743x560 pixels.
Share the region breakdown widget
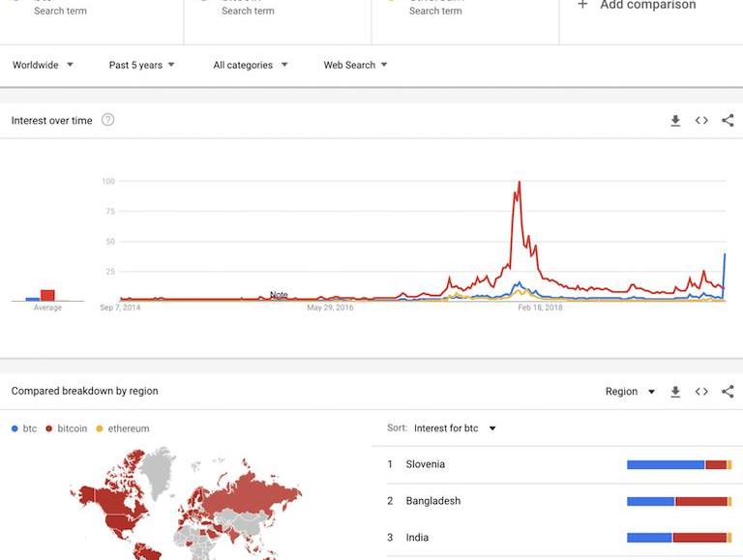[x=728, y=392]
